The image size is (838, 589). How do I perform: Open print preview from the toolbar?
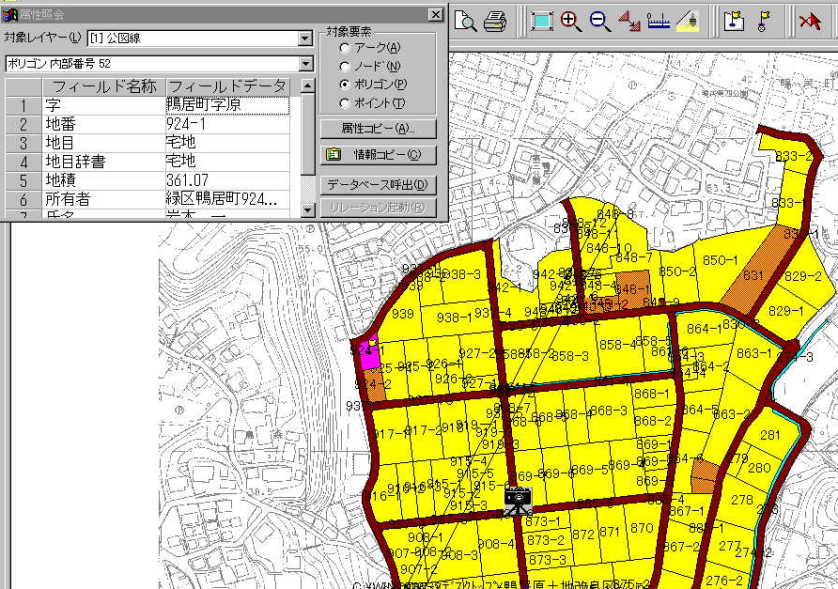coord(467,21)
